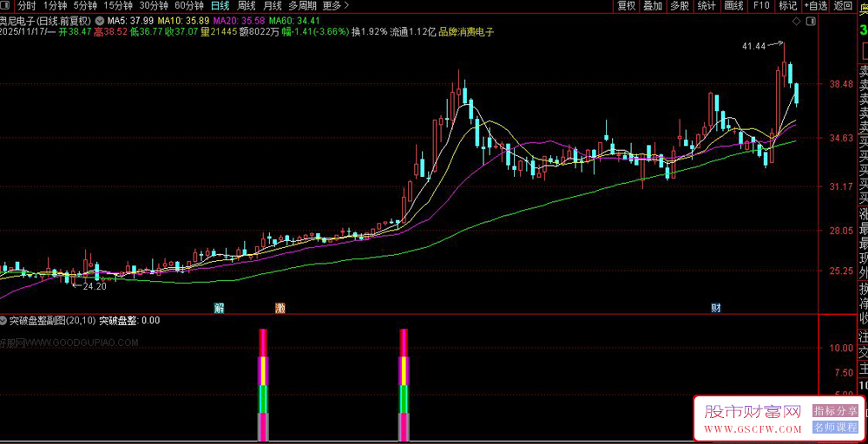Viewport: 868px width, 444px height.
Task: Click the 低36.77 low price value
Action: coord(146,32)
